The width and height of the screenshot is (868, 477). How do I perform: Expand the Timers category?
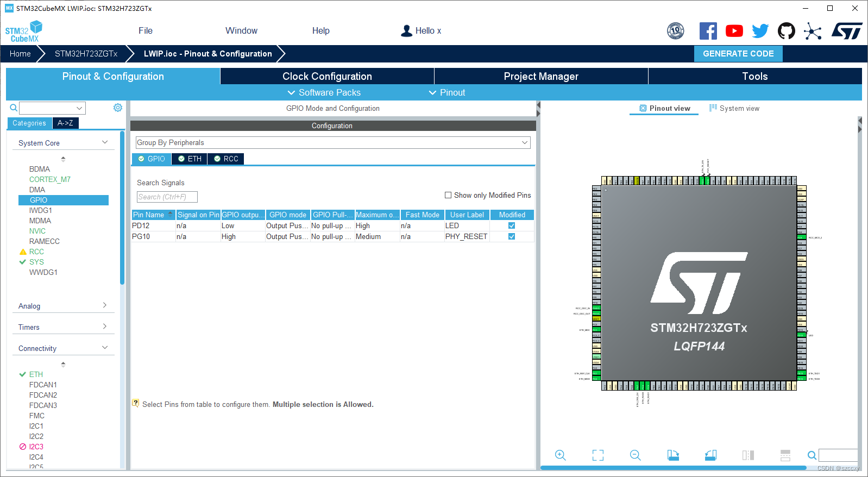point(105,327)
